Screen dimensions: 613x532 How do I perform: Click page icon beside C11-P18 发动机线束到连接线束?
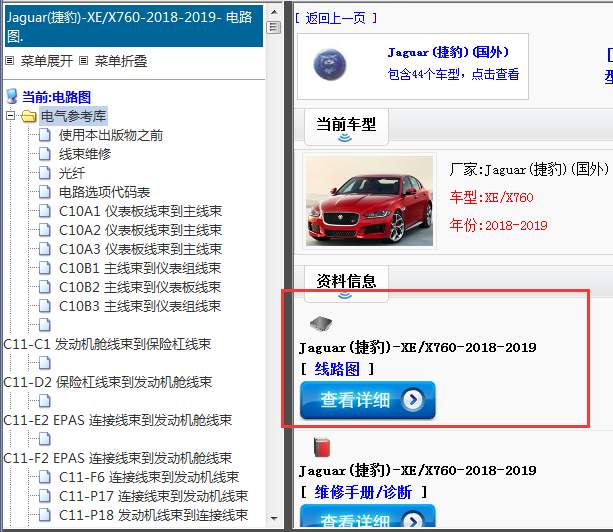point(45,515)
